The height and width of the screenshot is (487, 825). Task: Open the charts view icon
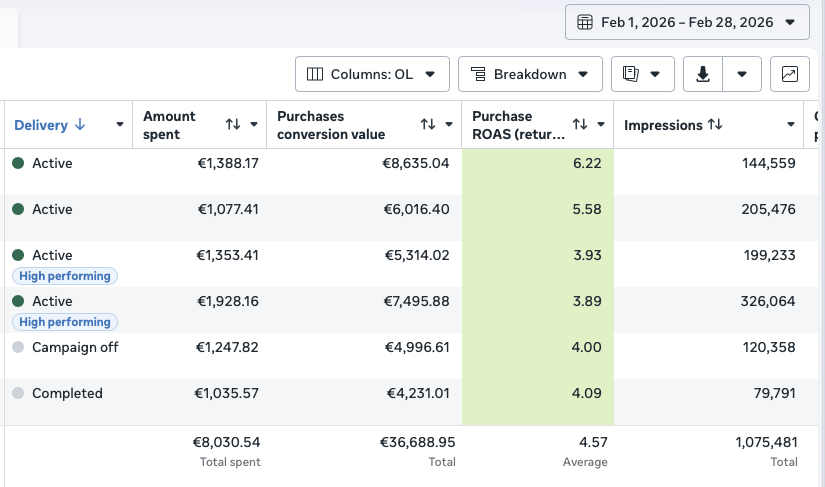(x=790, y=74)
